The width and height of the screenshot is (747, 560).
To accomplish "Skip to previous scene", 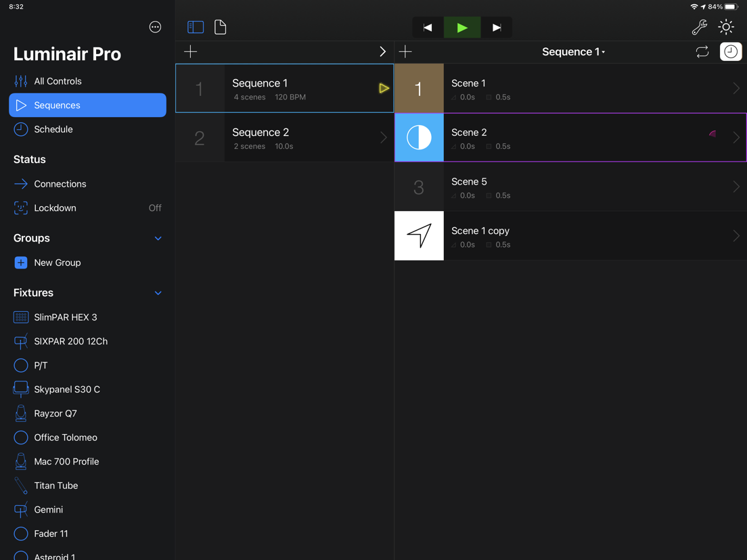I will tap(428, 28).
